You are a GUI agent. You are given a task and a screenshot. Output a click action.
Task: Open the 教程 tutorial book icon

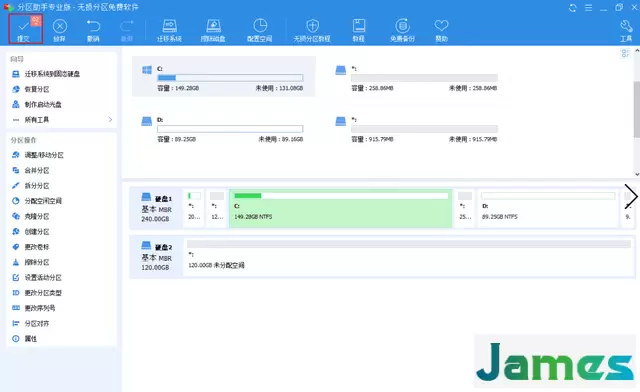coord(358,30)
